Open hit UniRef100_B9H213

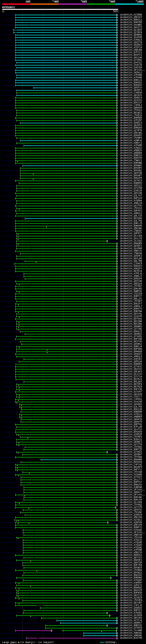tap(131, 20)
